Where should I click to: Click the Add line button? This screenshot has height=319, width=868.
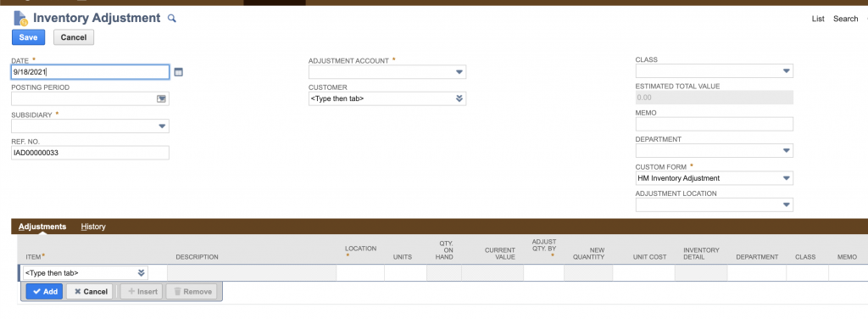click(x=44, y=291)
